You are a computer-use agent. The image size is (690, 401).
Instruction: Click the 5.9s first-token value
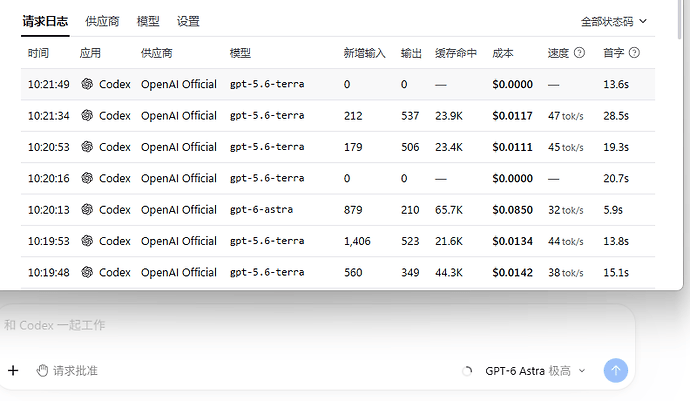point(613,210)
